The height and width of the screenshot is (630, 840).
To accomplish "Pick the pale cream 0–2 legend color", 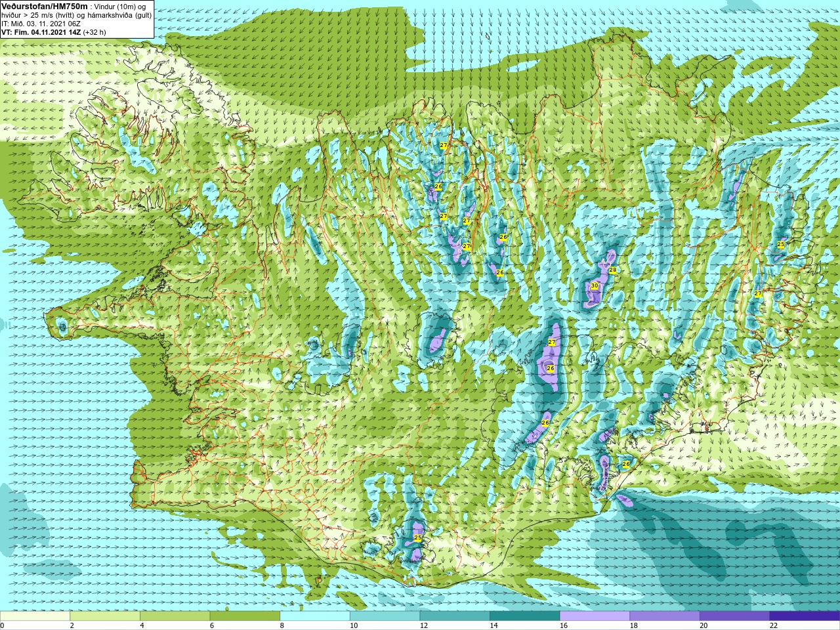I will [35, 616].
